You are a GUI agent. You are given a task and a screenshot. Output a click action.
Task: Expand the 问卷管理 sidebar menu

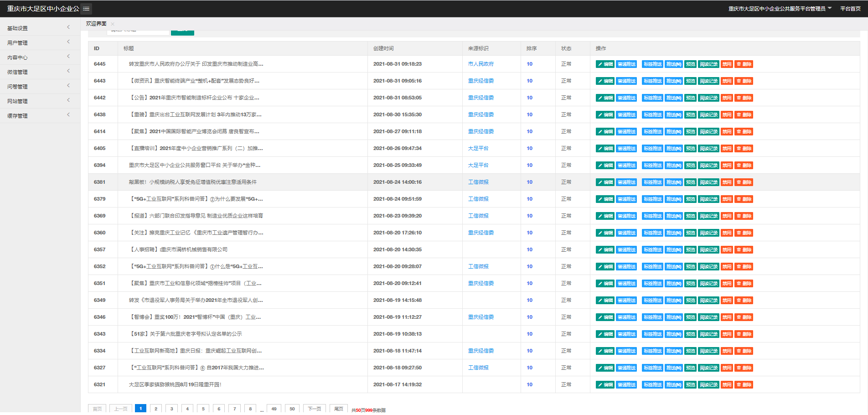[x=40, y=87]
